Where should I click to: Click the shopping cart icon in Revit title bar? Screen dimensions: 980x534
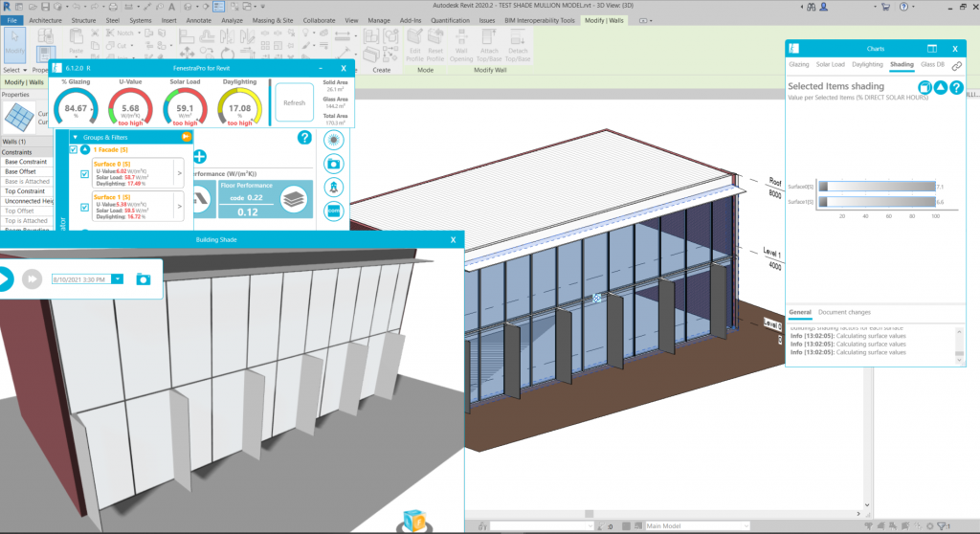885,7
